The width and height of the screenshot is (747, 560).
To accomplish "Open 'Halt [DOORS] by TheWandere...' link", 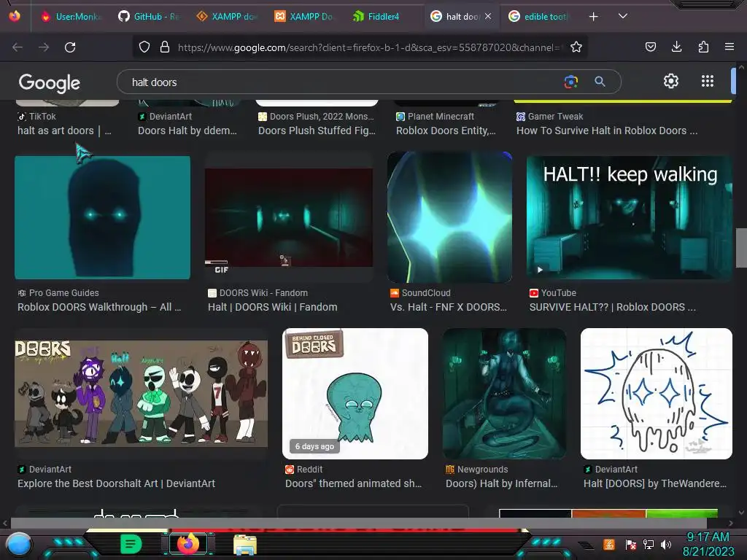I will (x=655, y=483).
